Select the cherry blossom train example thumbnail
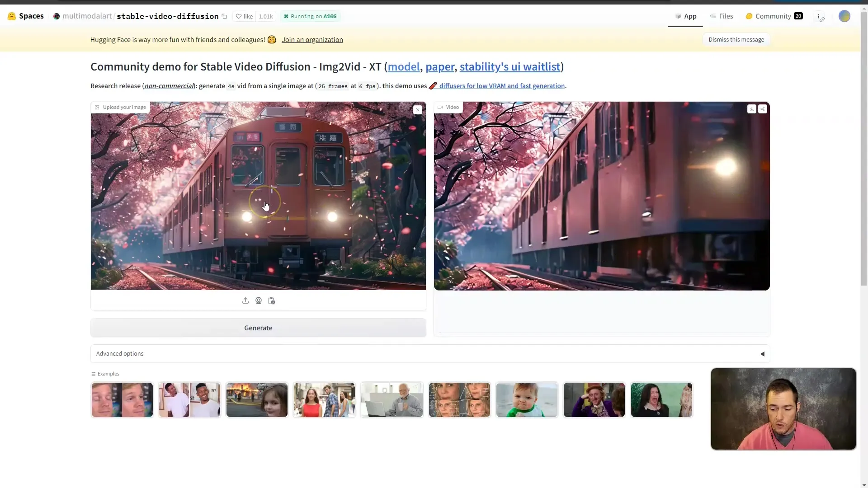This screenshot has width=868, height=488. click(258, 196)
